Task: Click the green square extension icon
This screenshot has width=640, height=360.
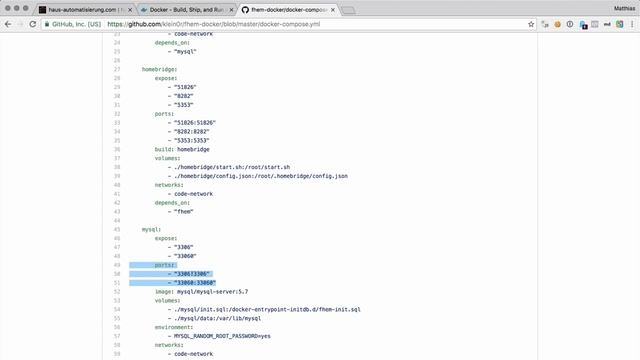Action: (x=620, y=24)
